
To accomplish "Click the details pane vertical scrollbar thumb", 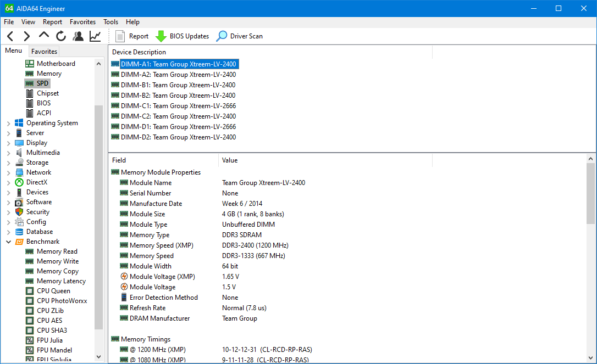I will [x=590, y=194].
